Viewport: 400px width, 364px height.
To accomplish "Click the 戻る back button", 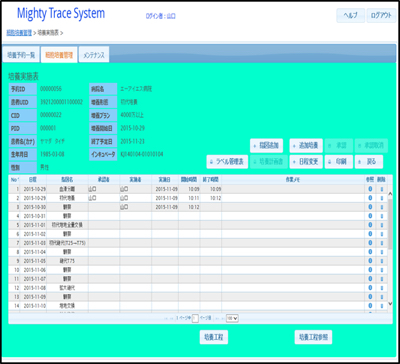I will [x=369, y=162].
